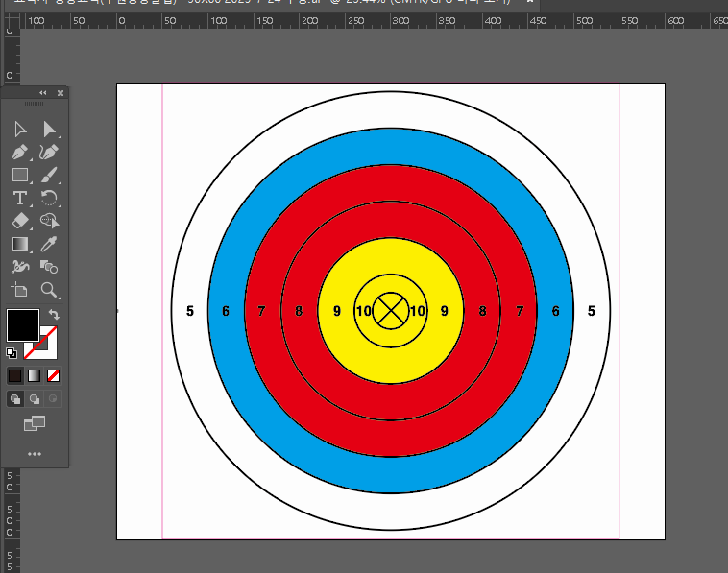Select the Type tool

(20, 199)
